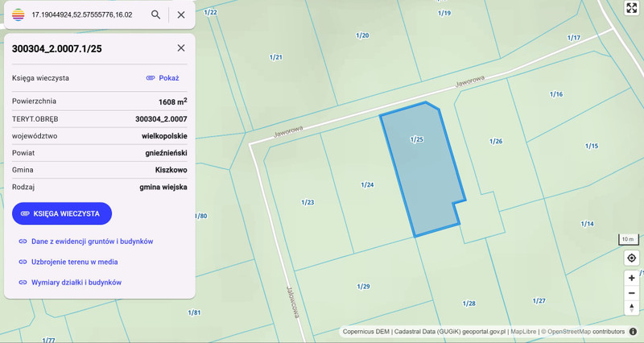Click the Pokaż link for Księga wieczysta
Image resolution: width=644 pixels, height=343 pixels.
(163, 78)
